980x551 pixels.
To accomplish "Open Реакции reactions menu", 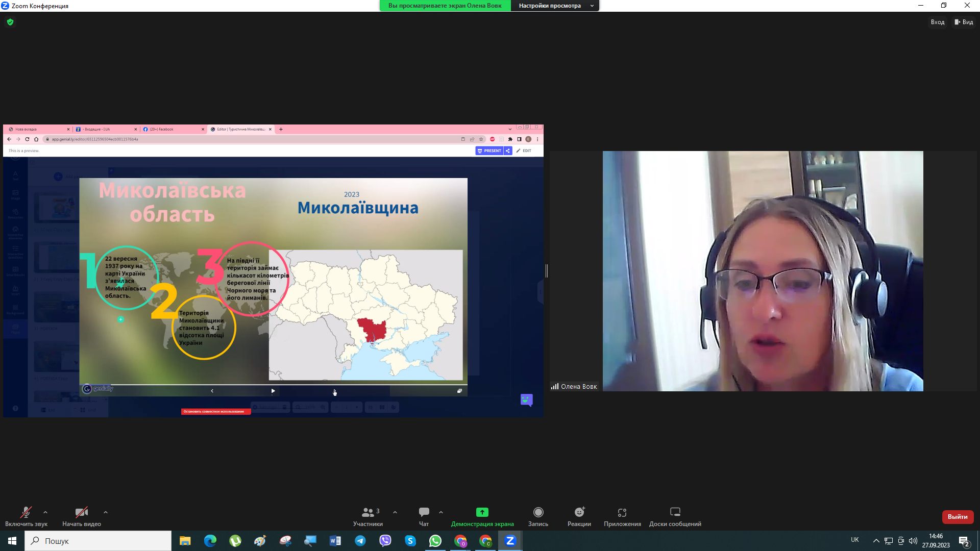I will tap(579, 516).
